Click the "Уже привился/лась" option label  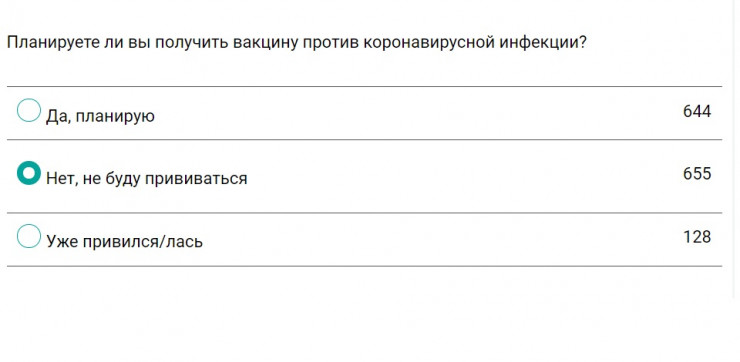click(124, 242)
